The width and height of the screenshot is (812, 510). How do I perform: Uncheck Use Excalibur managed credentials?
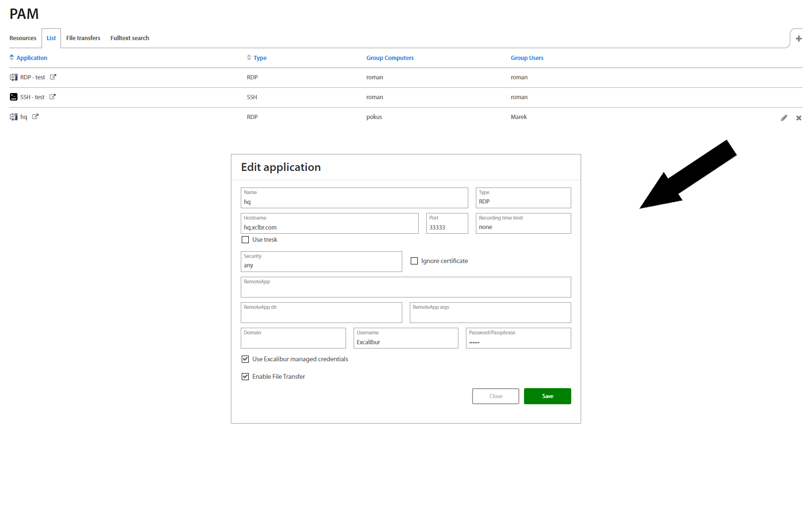(x=245, y=359)
